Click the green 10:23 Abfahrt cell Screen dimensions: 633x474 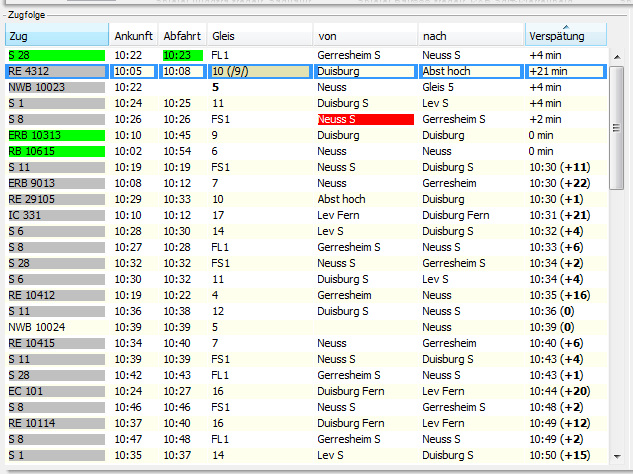coord(182,55)
